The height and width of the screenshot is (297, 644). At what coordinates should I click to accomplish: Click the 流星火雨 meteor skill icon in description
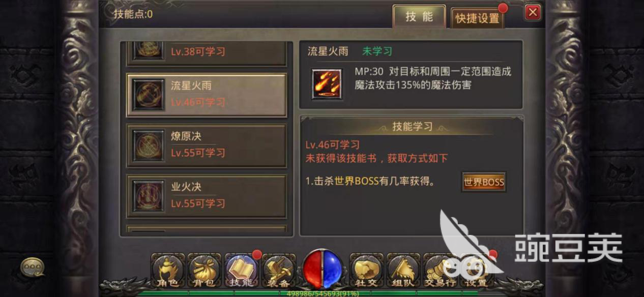tap(327, 84)
